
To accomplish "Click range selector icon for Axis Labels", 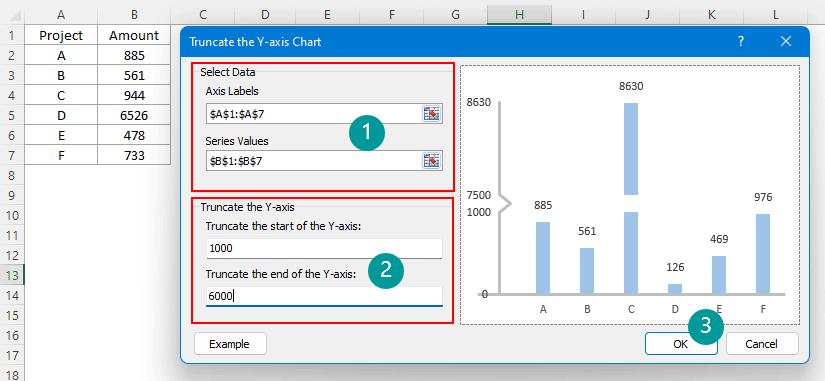I will 431,114.
